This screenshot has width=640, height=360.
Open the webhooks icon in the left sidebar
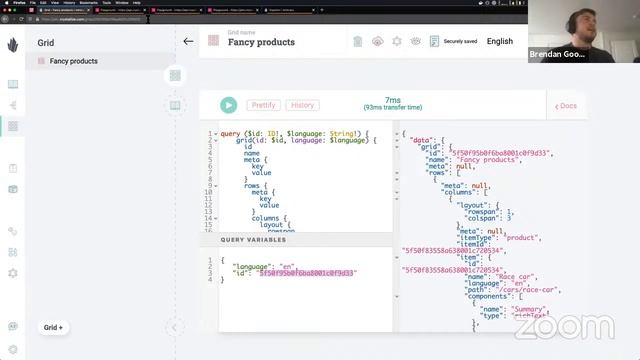13,231
